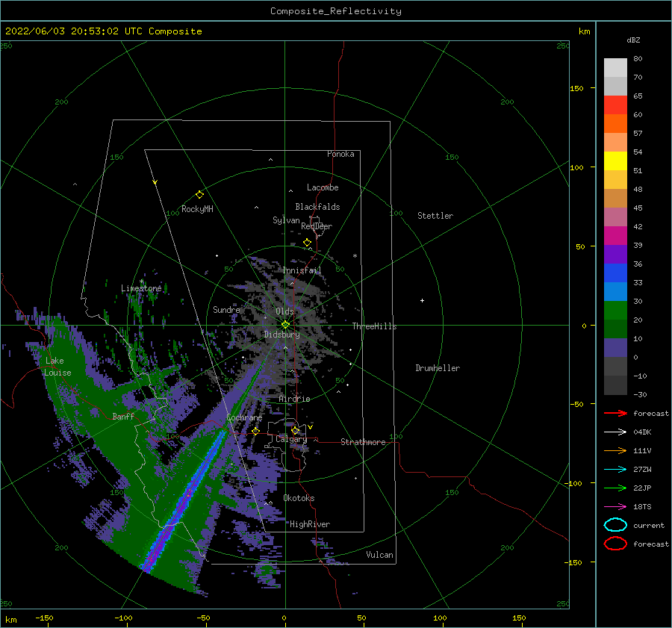Click the Ponoka city label
The height and width of the screenshot is (628, 672).
click(340, 154)
